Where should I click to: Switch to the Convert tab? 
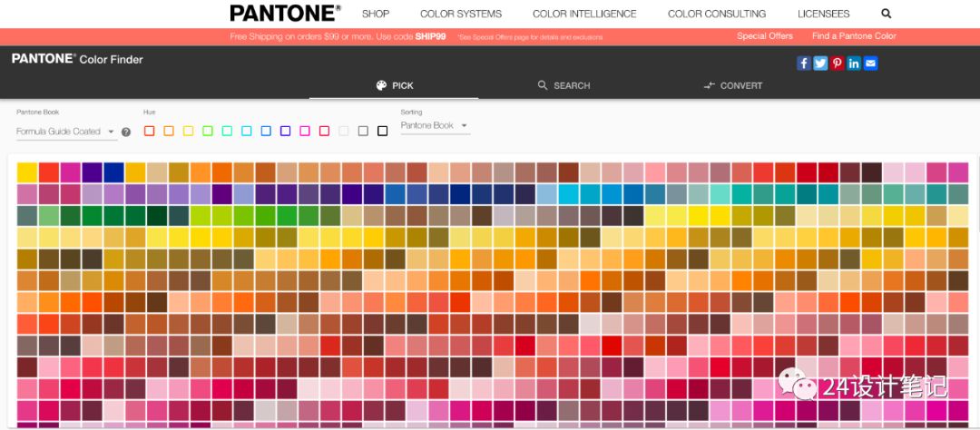pyautogui.click(x=733, y=85)
